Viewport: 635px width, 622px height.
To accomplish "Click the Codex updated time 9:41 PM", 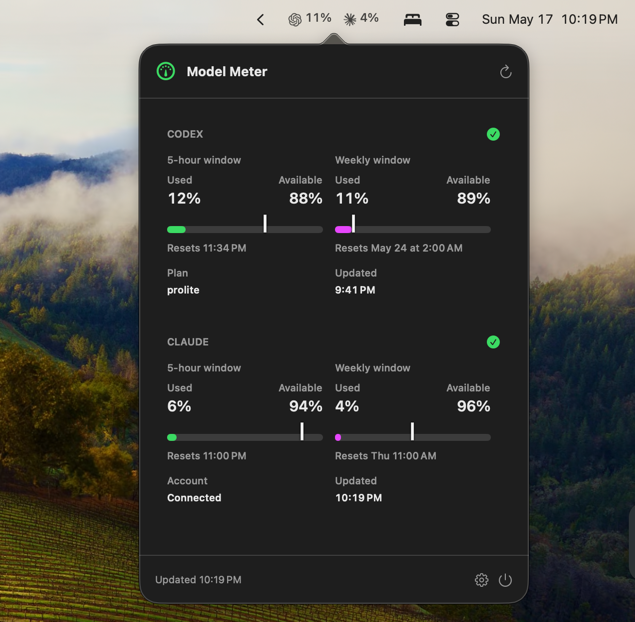I will [x=355, y=290].
